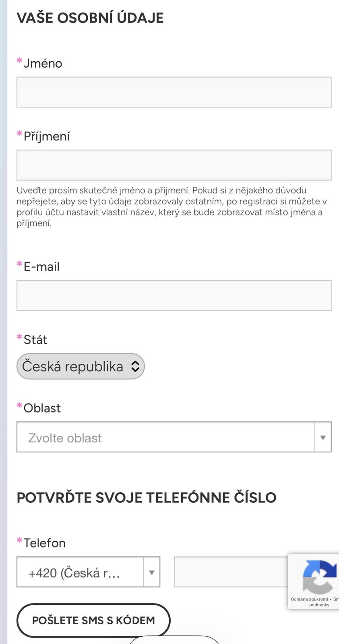Click into the E-mail field
Screen dimensions: 339x644
coord(174,295)
